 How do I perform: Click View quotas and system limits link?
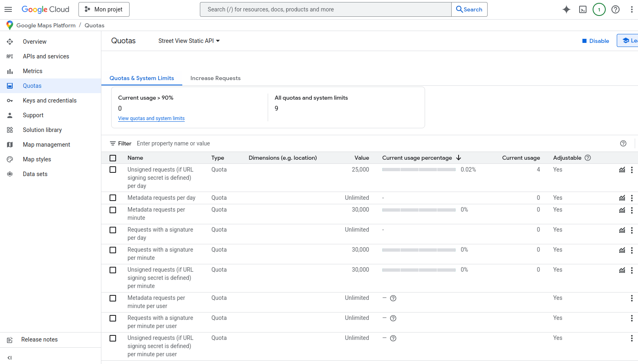151,118
